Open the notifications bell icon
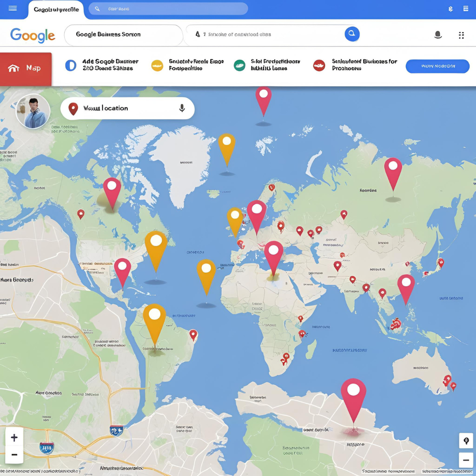 click(x=438, y=35)
